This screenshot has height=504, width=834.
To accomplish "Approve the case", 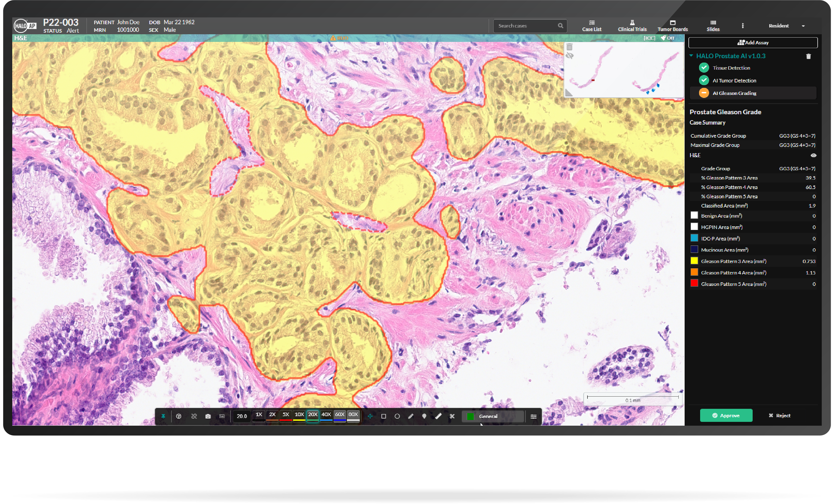I will pyautogui.click(x=726, y=415).
